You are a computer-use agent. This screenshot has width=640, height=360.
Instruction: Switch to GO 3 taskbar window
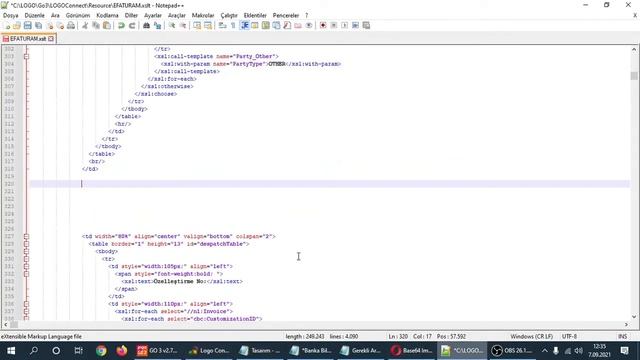[157, 351]
